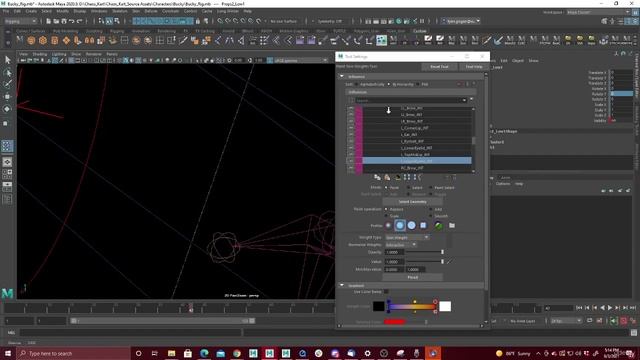This screenshot has width=640, height=360.
Task: Set paint operation to Add
Action: coord(431,209)
